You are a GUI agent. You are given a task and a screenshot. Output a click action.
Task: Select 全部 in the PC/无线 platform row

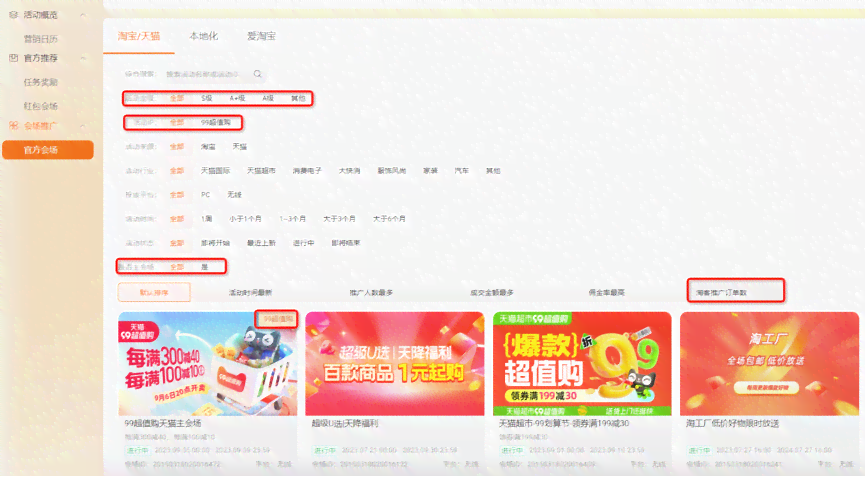point(176,195)
